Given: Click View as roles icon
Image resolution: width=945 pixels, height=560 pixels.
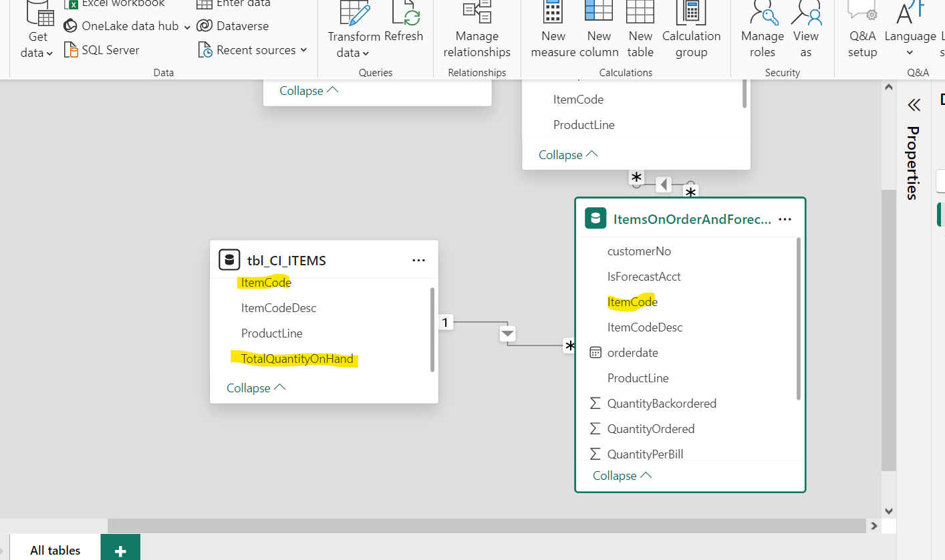Looking at the screenshot, I should click(805, 13).
